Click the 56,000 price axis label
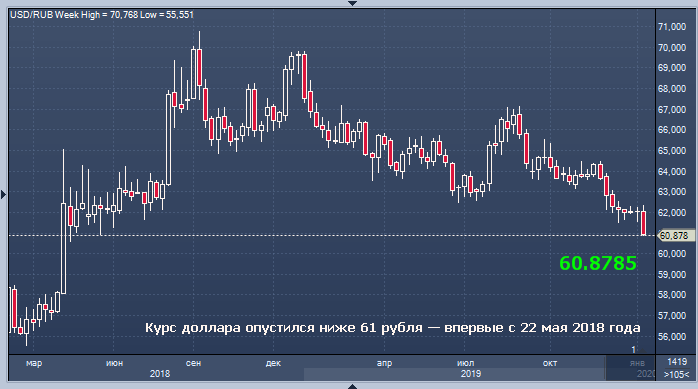Image resolution: width=698 pixels, height=389 pixels. tap(672, 336)
